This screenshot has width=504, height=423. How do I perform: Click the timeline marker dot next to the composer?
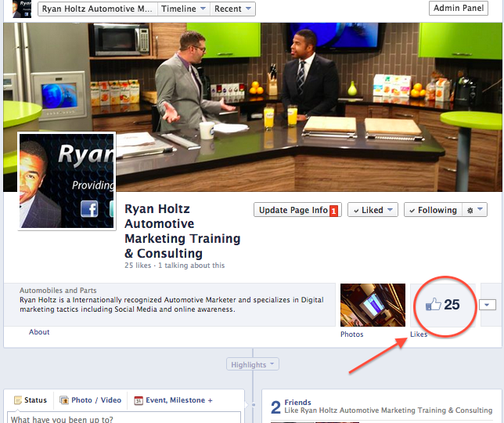pos(254,405)
